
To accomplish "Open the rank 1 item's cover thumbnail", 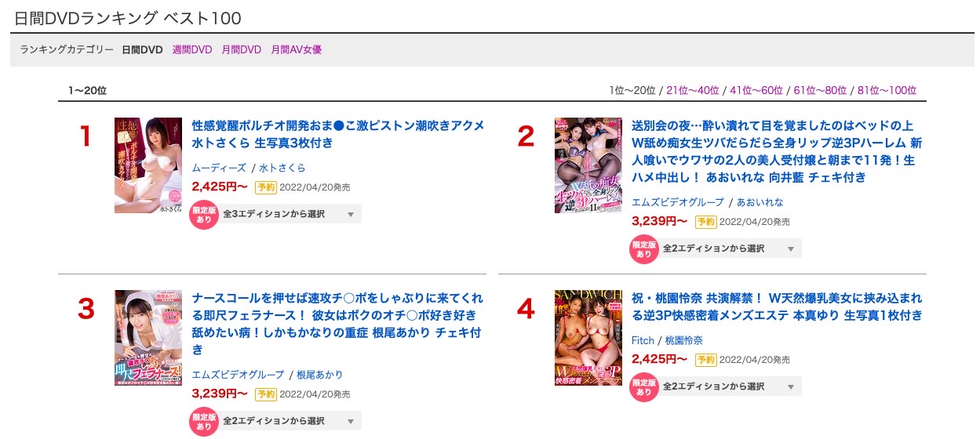I will pos(148,165).
